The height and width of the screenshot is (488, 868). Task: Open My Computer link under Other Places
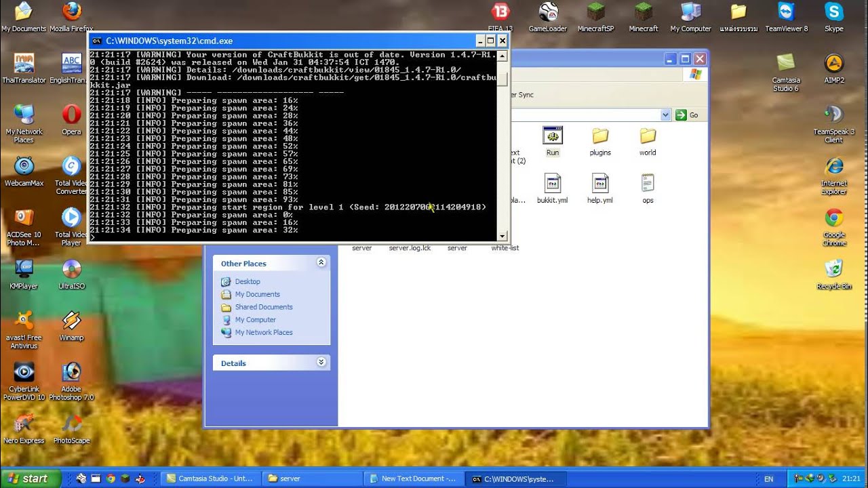click(x=256, y=320)
